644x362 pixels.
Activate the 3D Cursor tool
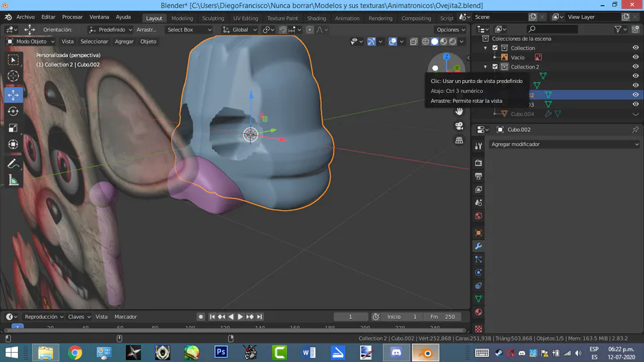pos(13,77)
